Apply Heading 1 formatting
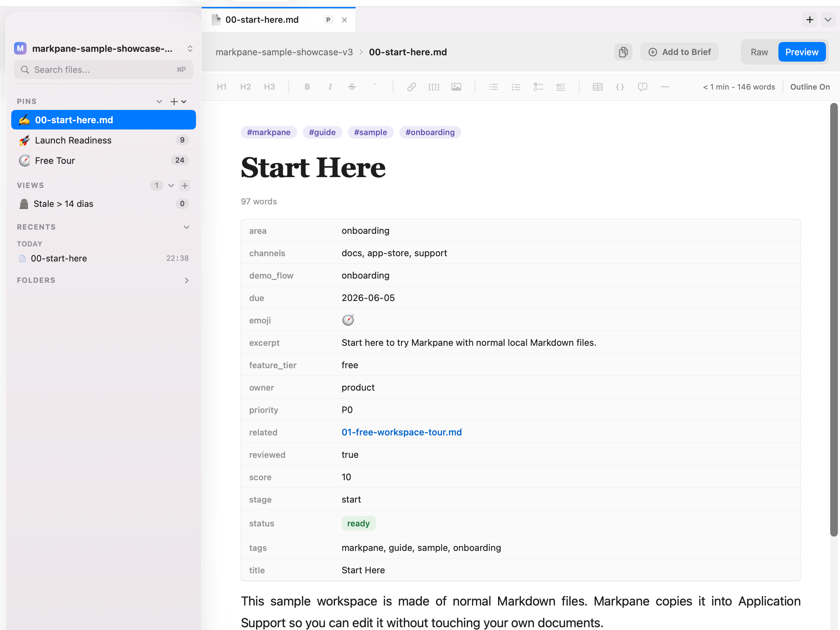The height and width of the screenshot is (630, 840). click(x=222, y=86)
